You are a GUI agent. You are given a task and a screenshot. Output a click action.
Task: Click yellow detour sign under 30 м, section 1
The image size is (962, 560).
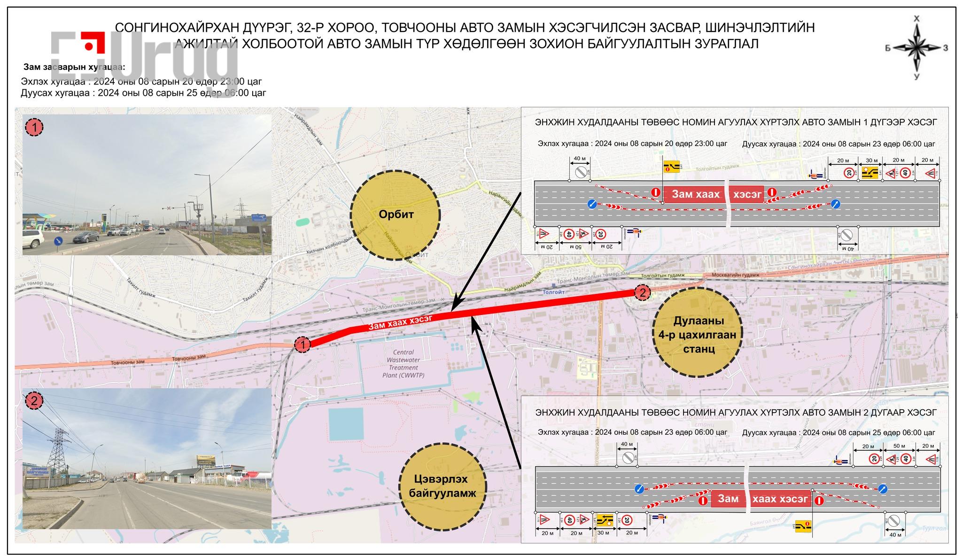(x=870, y=173)
